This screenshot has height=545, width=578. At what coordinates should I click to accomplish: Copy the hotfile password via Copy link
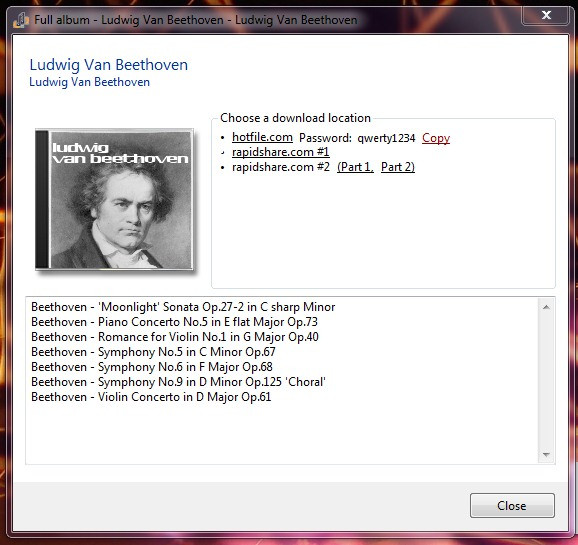pyautogui.click(x=436, y=138)
